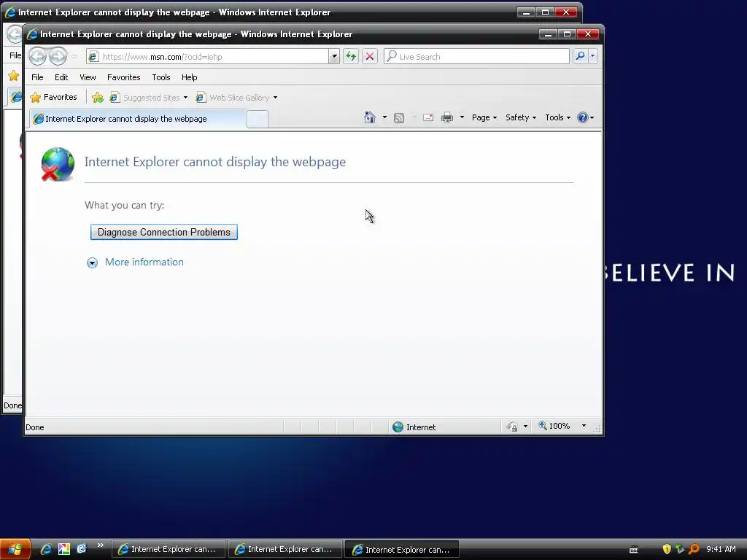Click the RSS Feeds icon
The image size is (747, 560).
pyautogui.click(x=399, y=117)
